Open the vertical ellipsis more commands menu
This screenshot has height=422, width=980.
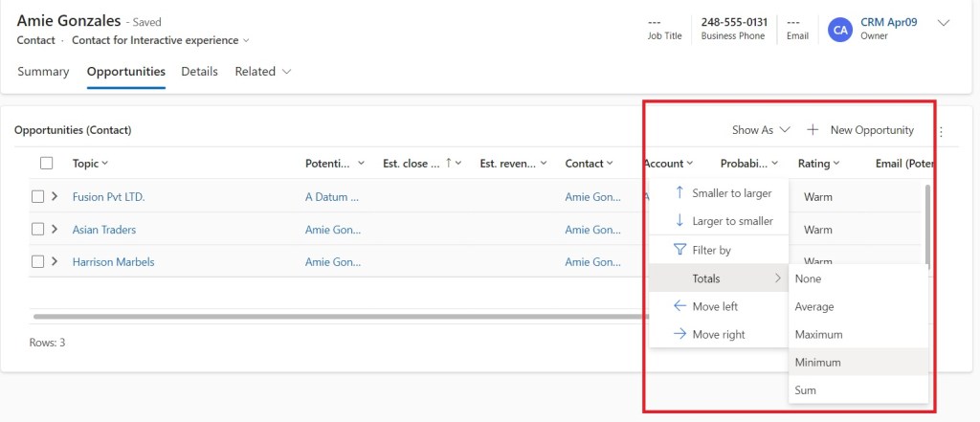(x=941, y=131)
